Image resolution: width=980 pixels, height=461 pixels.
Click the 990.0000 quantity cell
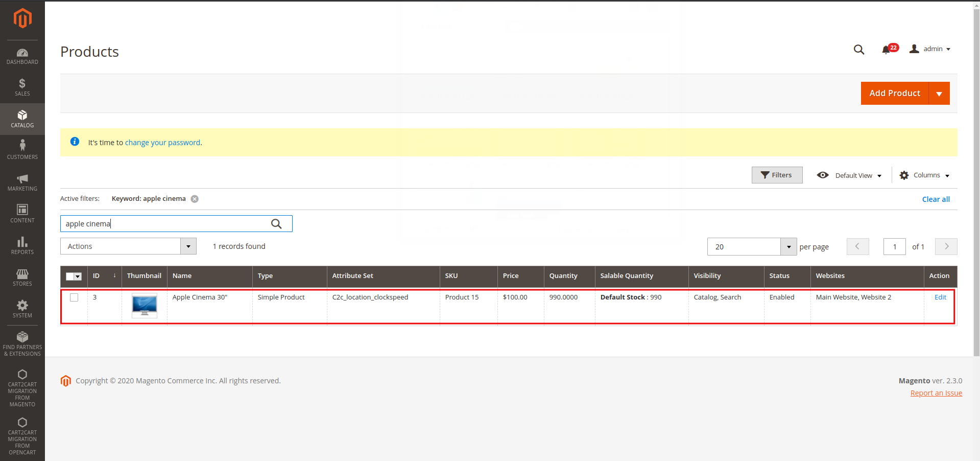click(x=569, y=306)
